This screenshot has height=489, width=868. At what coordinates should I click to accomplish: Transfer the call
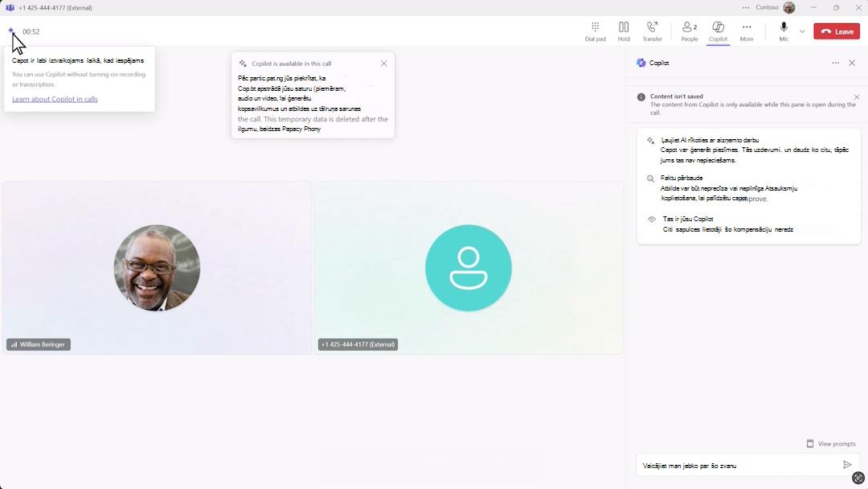tap(652, 31)
